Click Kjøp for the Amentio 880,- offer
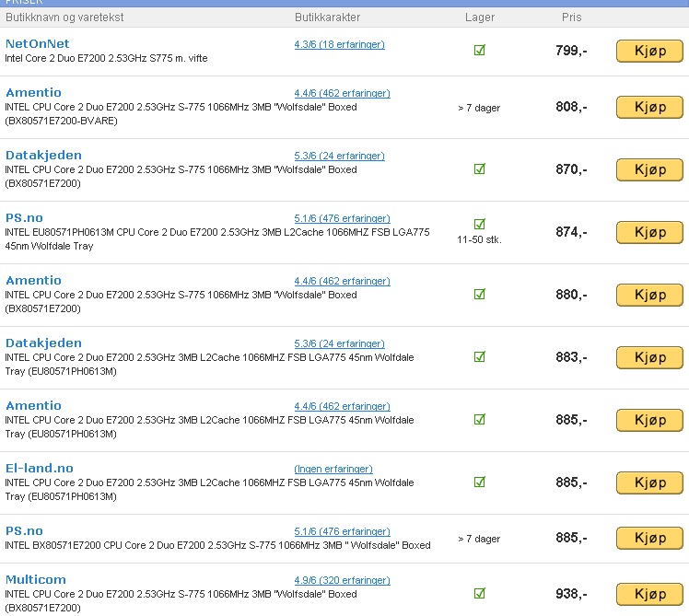689x616 pixels. (x=649, y=295)
